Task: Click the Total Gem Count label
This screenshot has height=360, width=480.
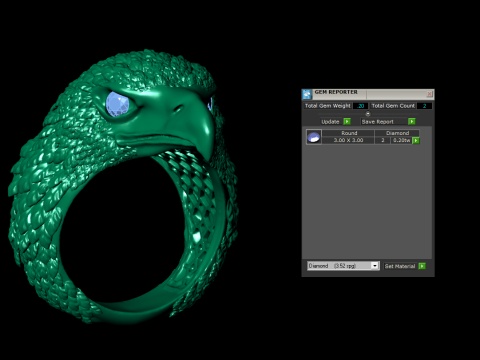Action: click(x=393, y=106)
